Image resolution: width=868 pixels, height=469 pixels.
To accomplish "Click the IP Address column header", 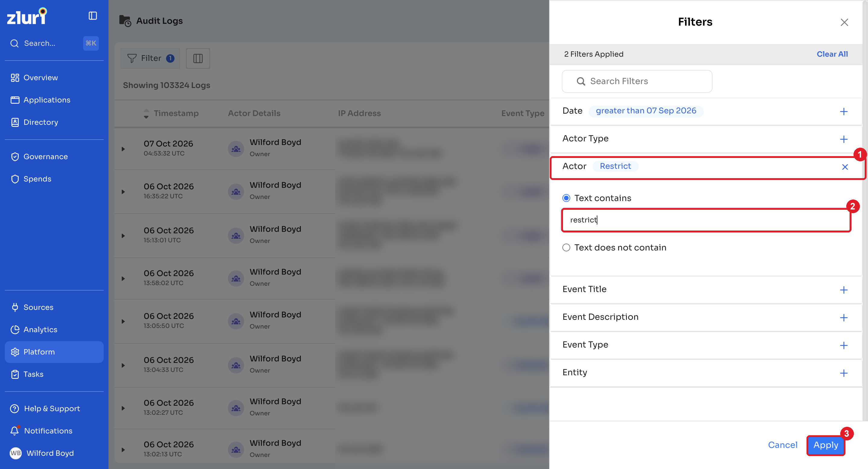I will click(359, 113).
